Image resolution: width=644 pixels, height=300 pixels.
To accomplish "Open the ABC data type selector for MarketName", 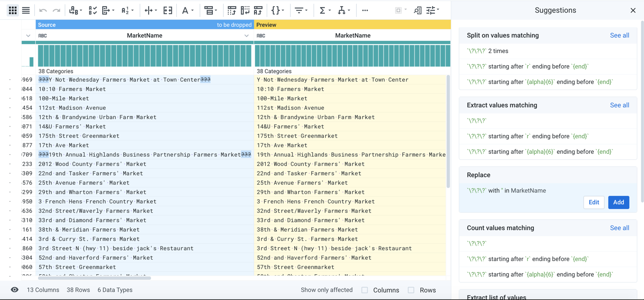I will click(42, 35).
